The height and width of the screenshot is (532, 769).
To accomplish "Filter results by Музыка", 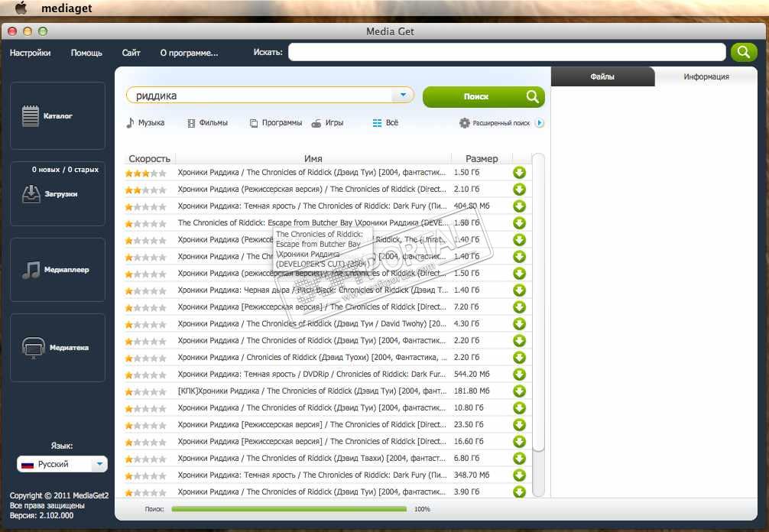I will pyautogui.click(x=145, y=122).
